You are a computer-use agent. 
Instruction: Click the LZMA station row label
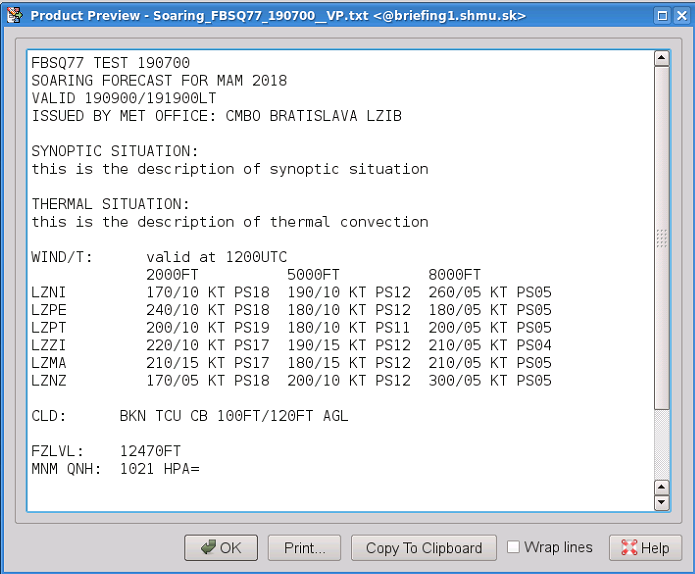[x=49, y=363]
